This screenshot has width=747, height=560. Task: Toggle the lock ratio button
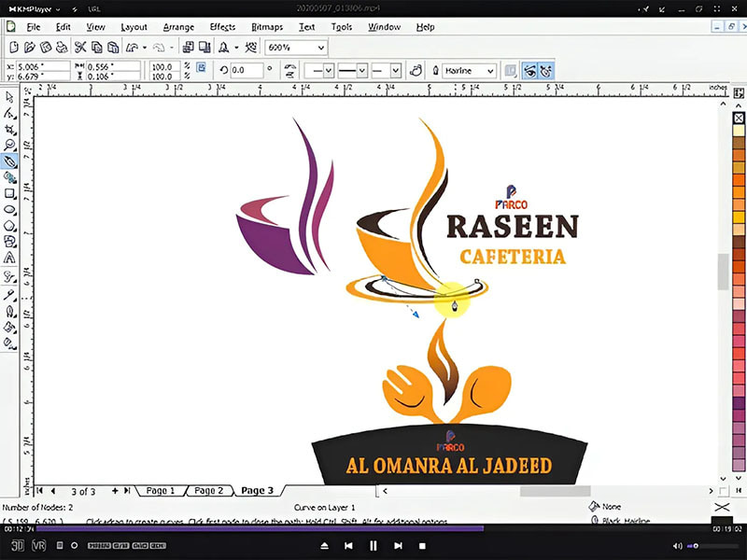[201, 67]
